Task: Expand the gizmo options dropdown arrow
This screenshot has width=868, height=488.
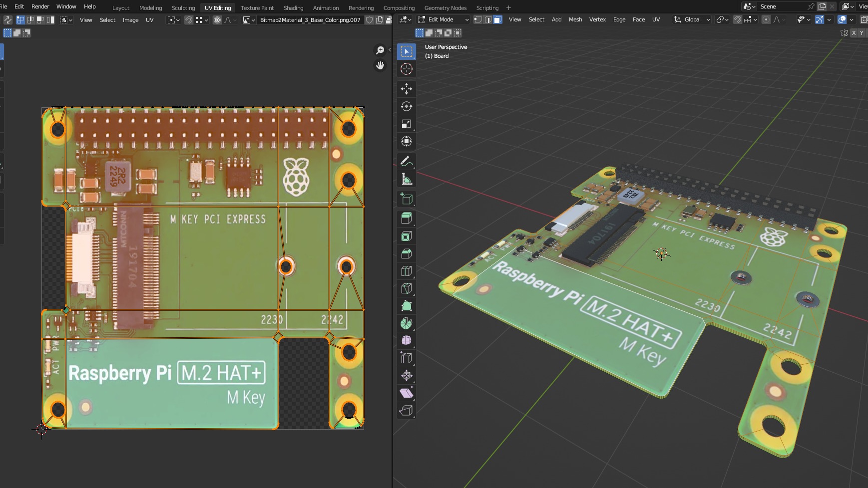Action: pos(829,19)
